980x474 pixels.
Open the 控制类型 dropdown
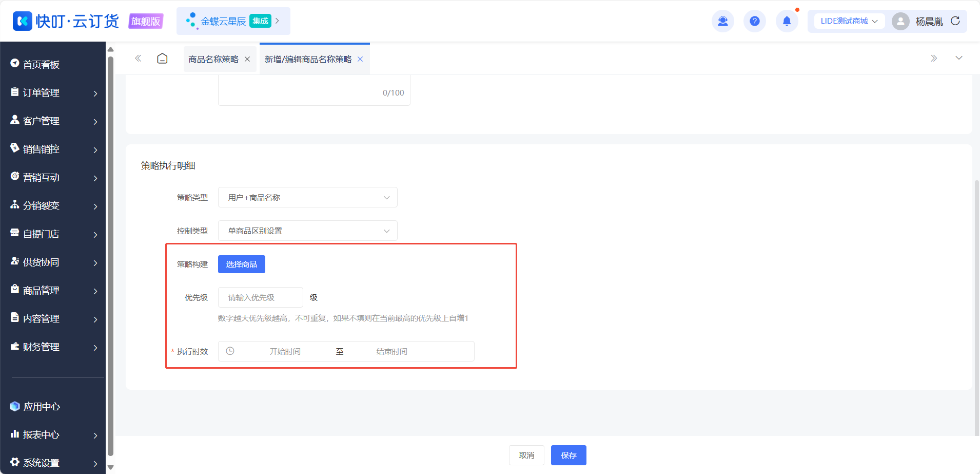click(308, 231)
